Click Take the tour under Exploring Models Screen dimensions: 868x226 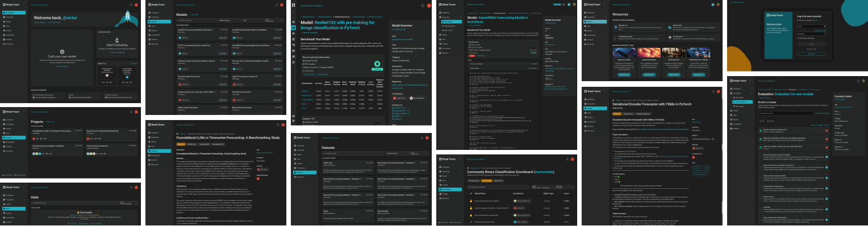tap(623, 74)
